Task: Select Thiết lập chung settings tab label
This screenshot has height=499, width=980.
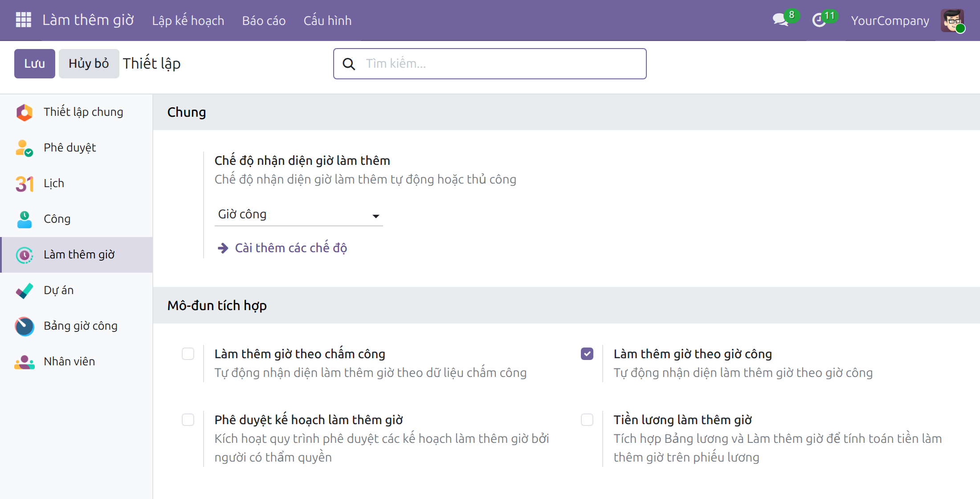Action: click(83, 112)
